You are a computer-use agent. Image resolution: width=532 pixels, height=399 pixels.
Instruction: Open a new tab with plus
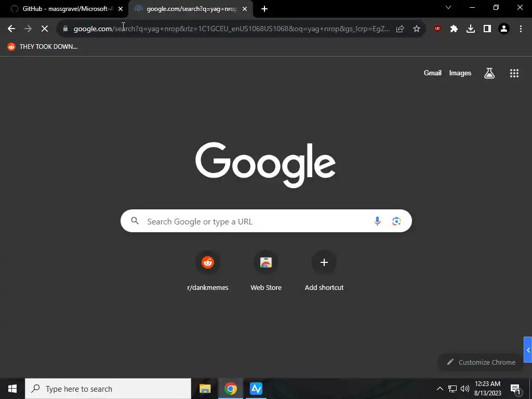264,9
